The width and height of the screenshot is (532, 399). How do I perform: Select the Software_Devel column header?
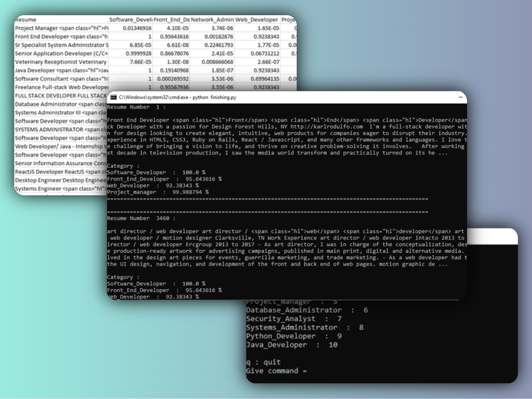(130, 20)
